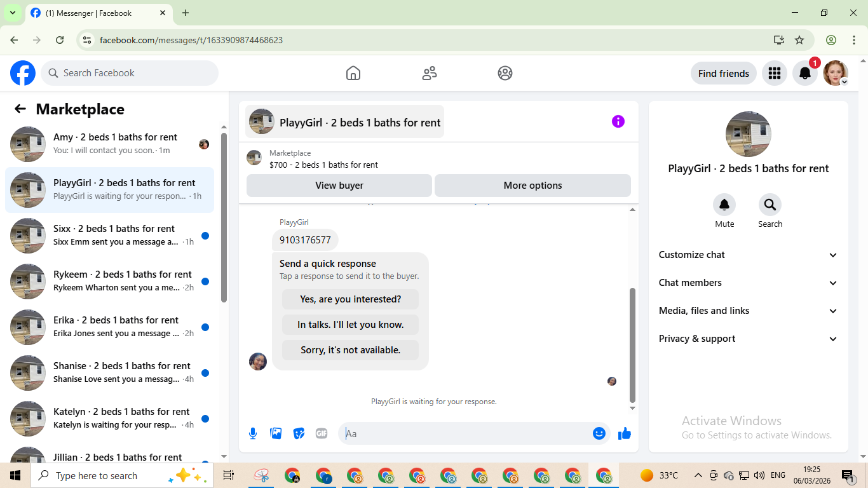Open the Windows notification center
868x488 pixels.
tap(848, 475)
